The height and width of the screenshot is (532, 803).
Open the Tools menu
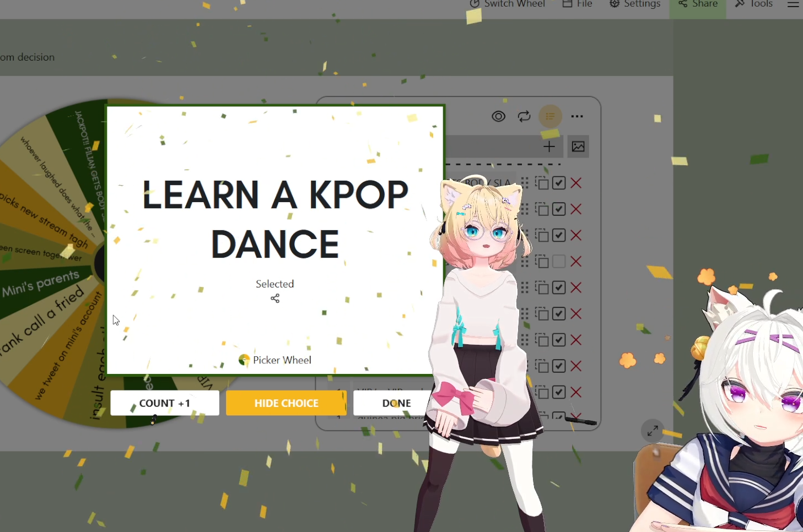click(x=754, y=4)
